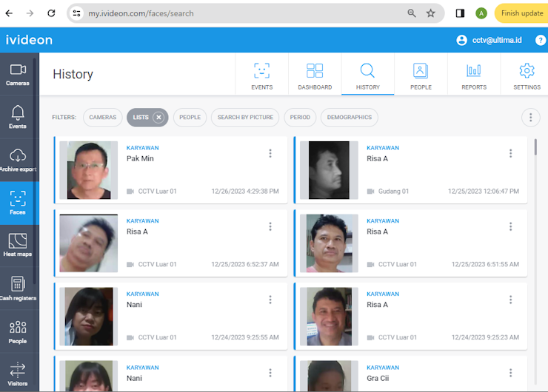
Task: Open Archive export in the sidebar
Action: [x=18, y=160]
